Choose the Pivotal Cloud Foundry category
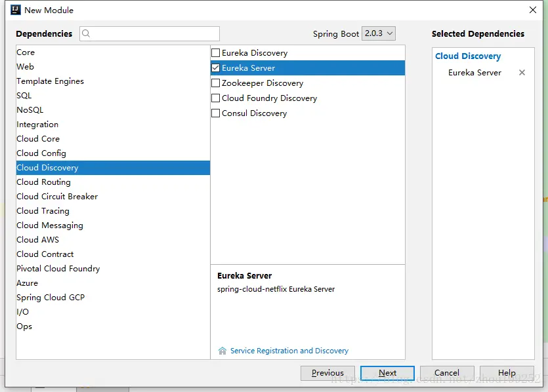The width and height of the screenshot is (548, 392). pyautogui.click(x=113, y=268)
